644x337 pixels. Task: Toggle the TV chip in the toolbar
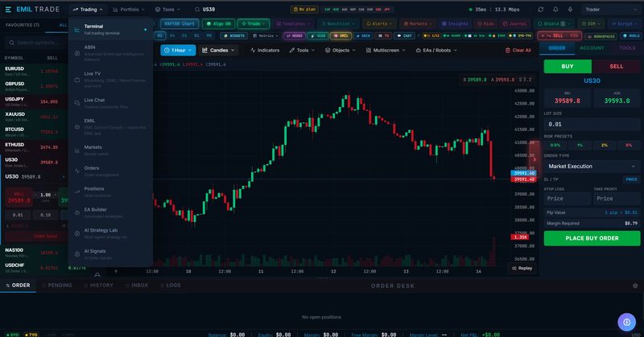coord(384,35)
